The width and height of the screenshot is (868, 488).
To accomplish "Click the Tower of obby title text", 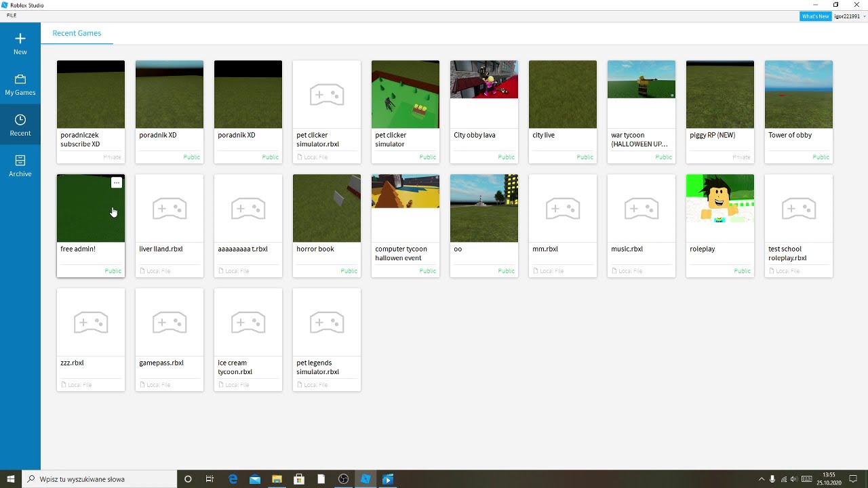I will click(790, 136).
